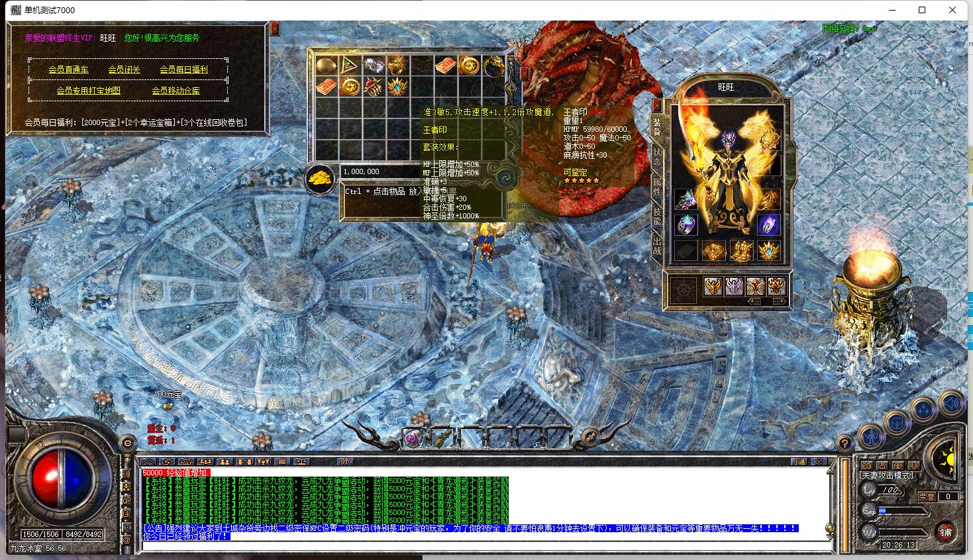Screen dimensions: 973x560
Task: Select the silver winged helmet icon
Action: click(x=734, y=287)
